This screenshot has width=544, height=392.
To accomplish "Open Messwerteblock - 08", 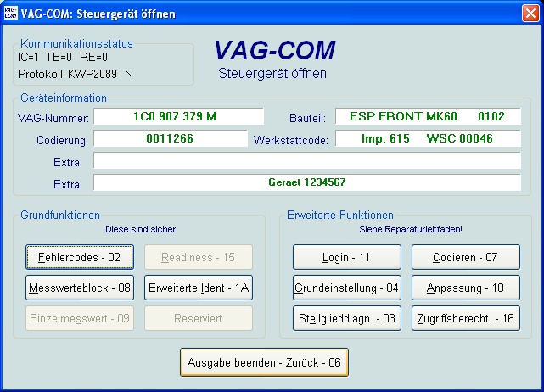I will [80, 288].
